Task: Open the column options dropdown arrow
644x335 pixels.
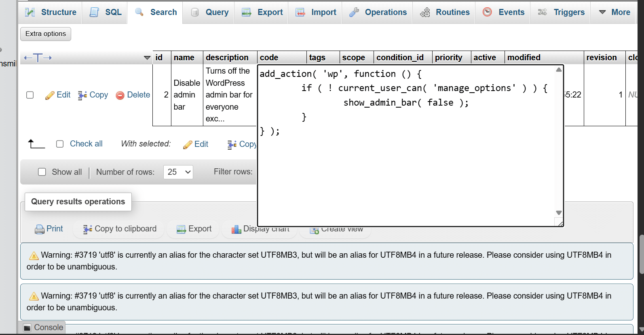Action: tap(147, 58)
